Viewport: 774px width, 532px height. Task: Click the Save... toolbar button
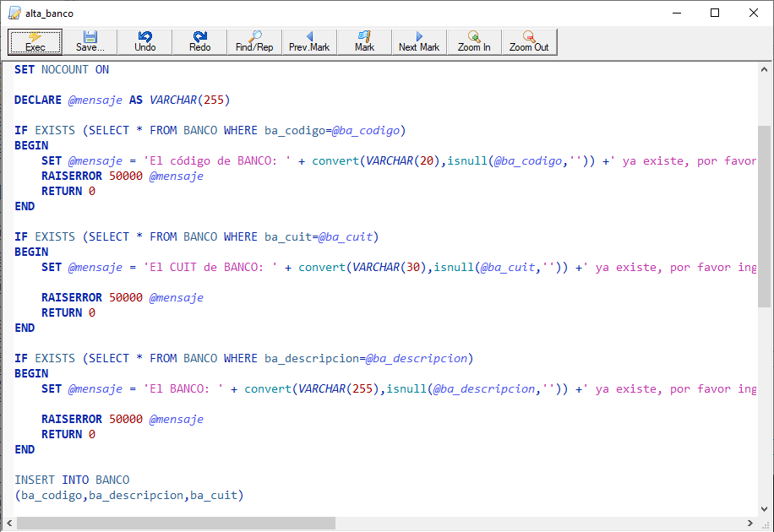pyautogui.click(x=90, y=41)
